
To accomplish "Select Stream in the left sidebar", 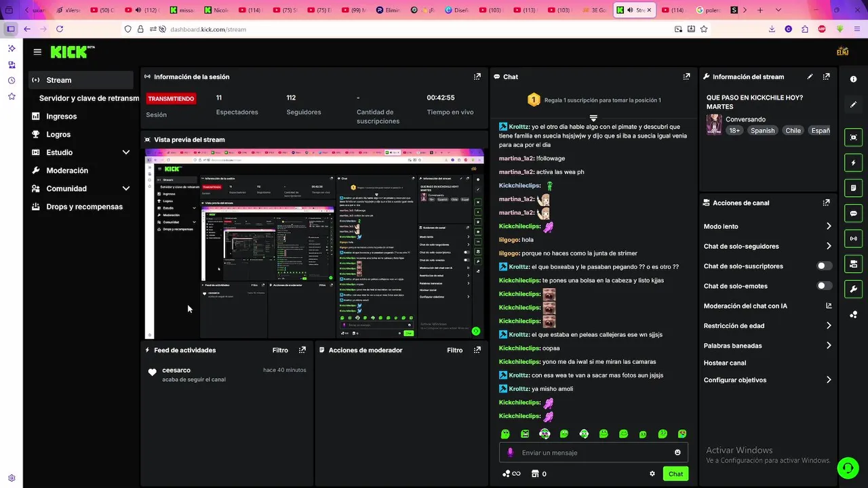I will pos(81,80).
